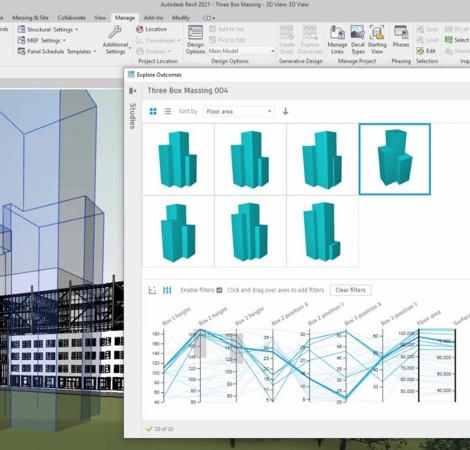Open Panel Schedule Templates
This screenshot has height=450, width=470.
point(56,51)
